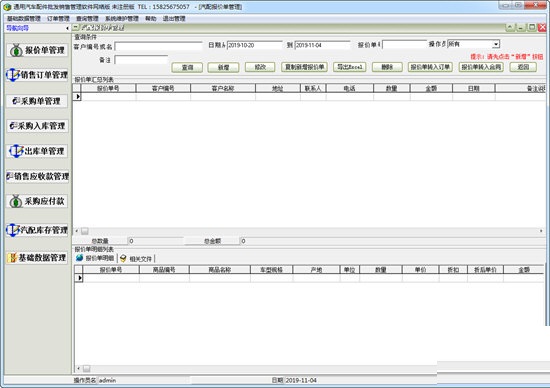The image size is (550, 388).
Task: Expand the 操作员 dropdown showing 所有
Action: coord(496,44)
